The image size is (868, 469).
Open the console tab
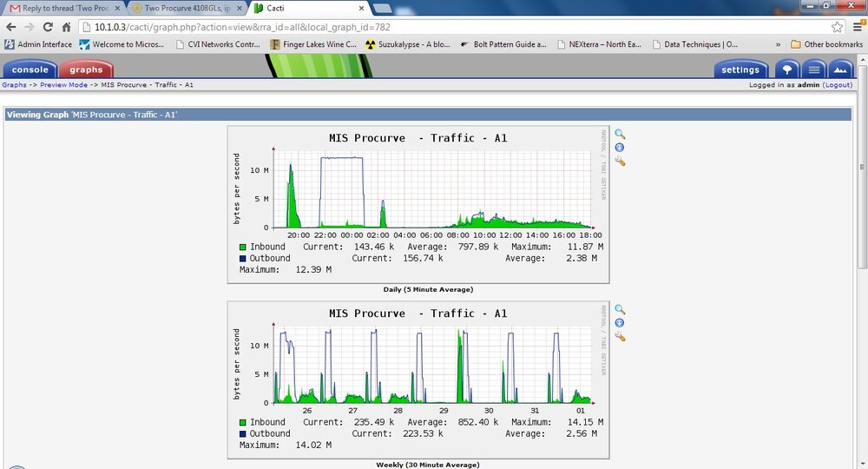tap(30, 69)
